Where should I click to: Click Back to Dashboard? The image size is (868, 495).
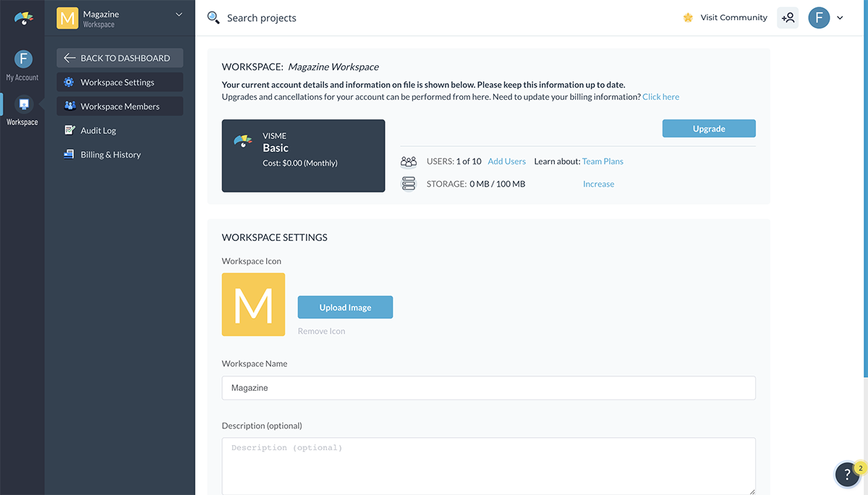pyautogui.click(x=119, y=58)
